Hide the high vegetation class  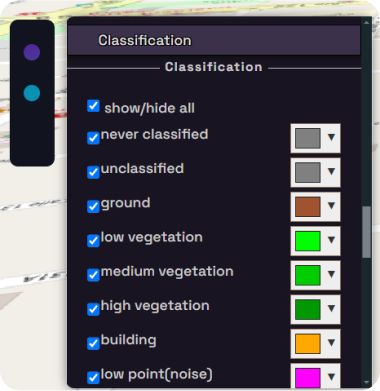click(x=93, y=309)
